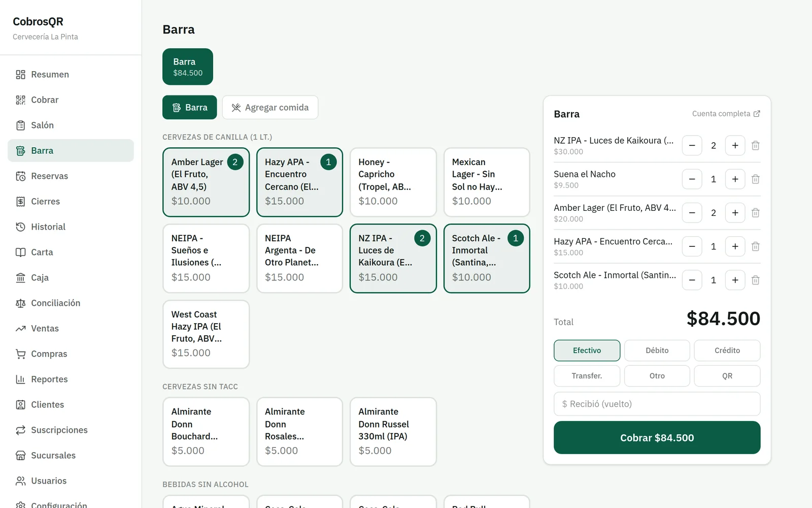Select Transfer. payment option
Image resolution: width=812 pixels, height=508 pixels.
tap(587, 376)
